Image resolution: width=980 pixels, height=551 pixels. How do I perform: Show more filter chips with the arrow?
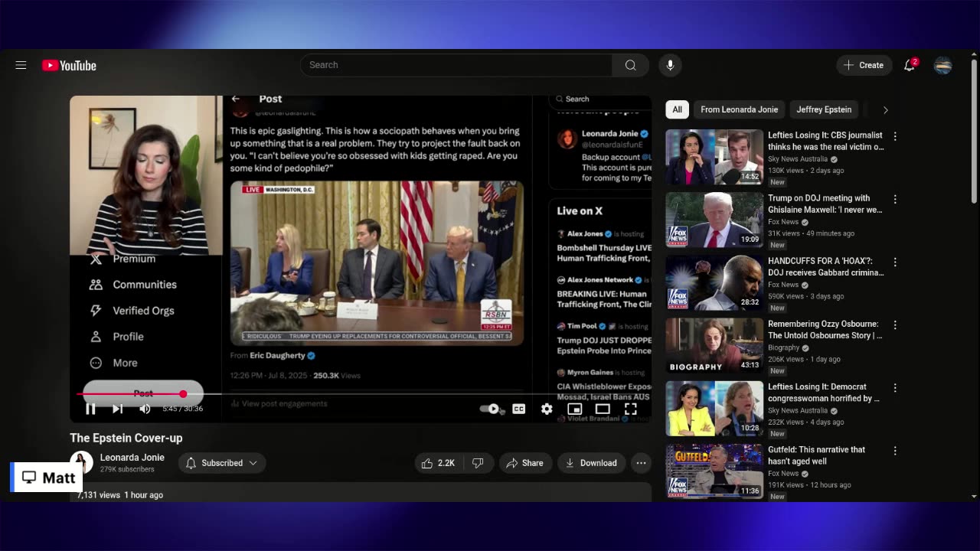click(x=885, y=109)
